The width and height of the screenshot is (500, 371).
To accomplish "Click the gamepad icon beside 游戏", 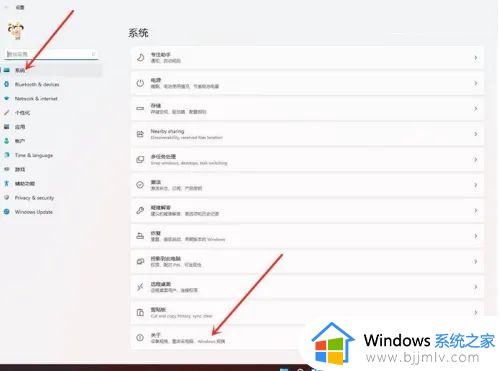I will 7,169.
